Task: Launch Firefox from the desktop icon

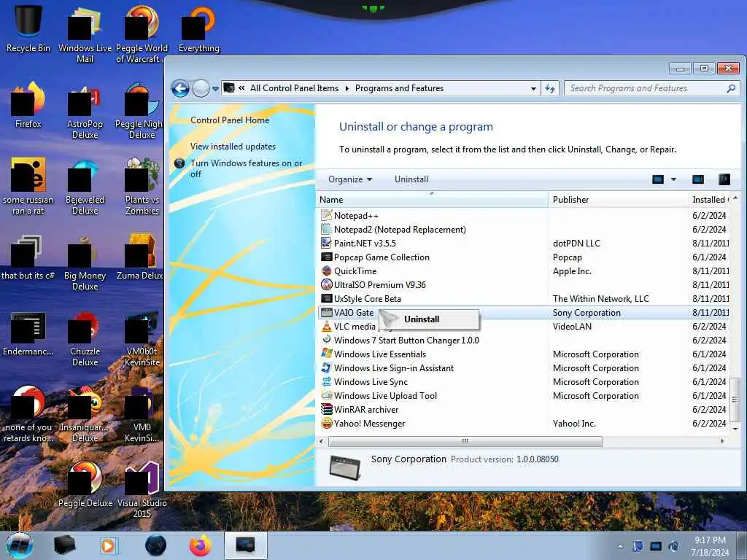Action: [28, 105]
